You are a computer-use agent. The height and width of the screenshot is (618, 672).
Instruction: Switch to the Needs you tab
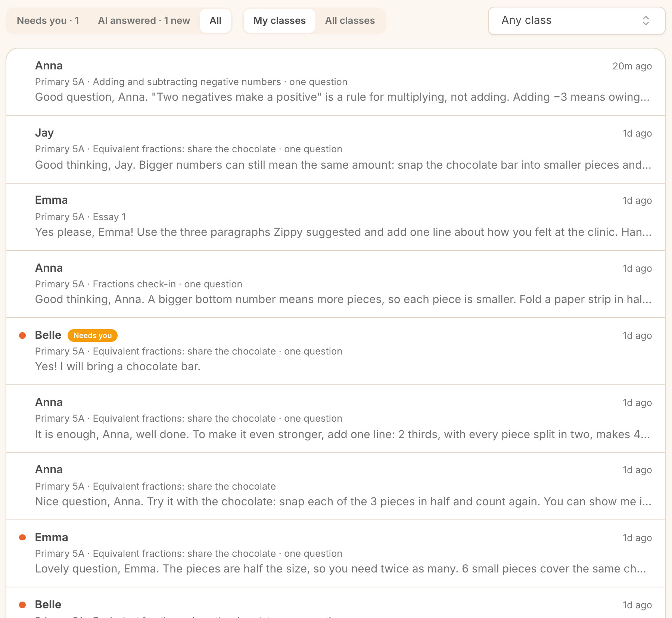pos(48,21)
